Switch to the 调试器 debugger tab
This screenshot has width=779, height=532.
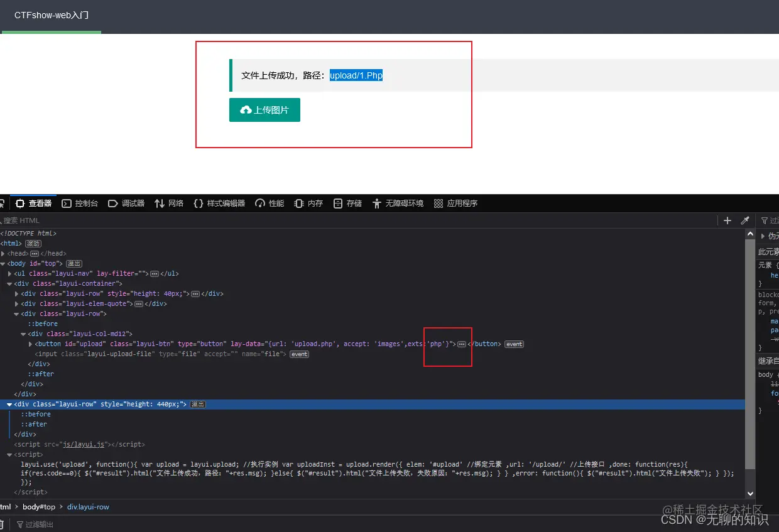point(126,204)
